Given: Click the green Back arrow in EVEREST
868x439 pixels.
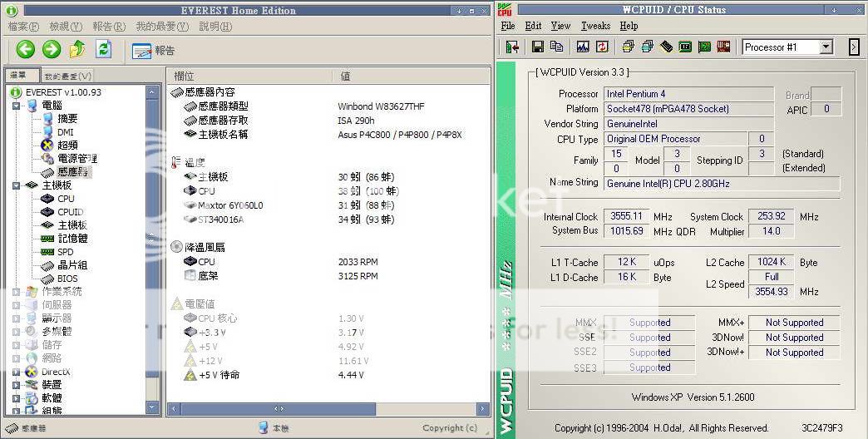Looking at the screenshot, I should pyautogui.click(x=26, y=49).
